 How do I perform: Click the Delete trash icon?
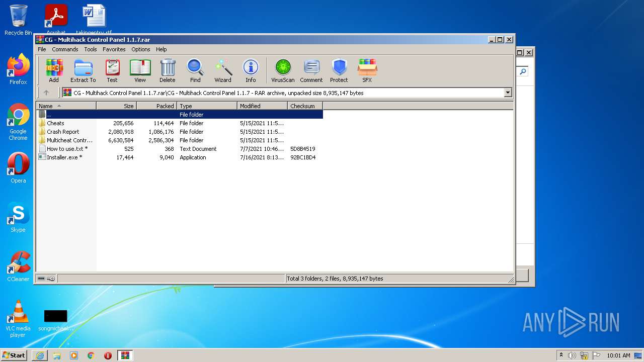click(x=168, y=71)
